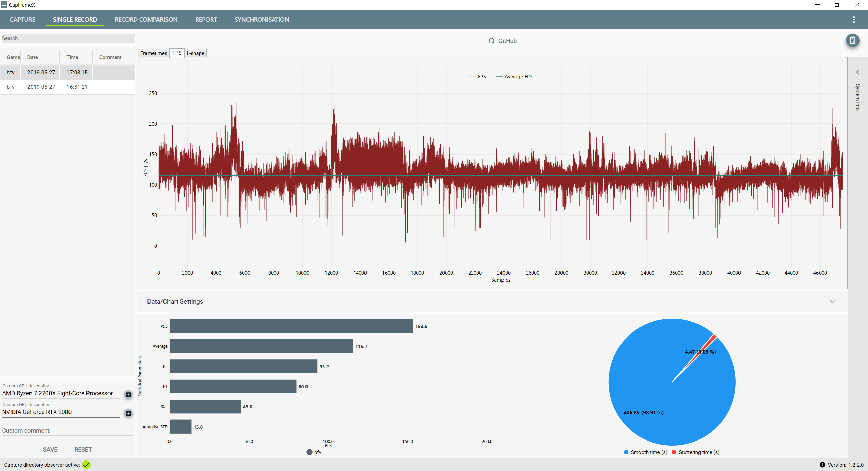Open the Record Comparison tab
Viewport: 868px width, 471px height.
pos(146,20)
